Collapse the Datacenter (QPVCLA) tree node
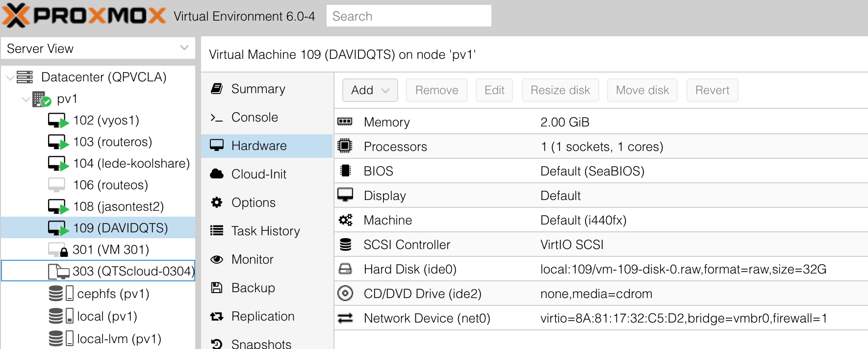This screenshot has height=349, width=868. (10, 77)
